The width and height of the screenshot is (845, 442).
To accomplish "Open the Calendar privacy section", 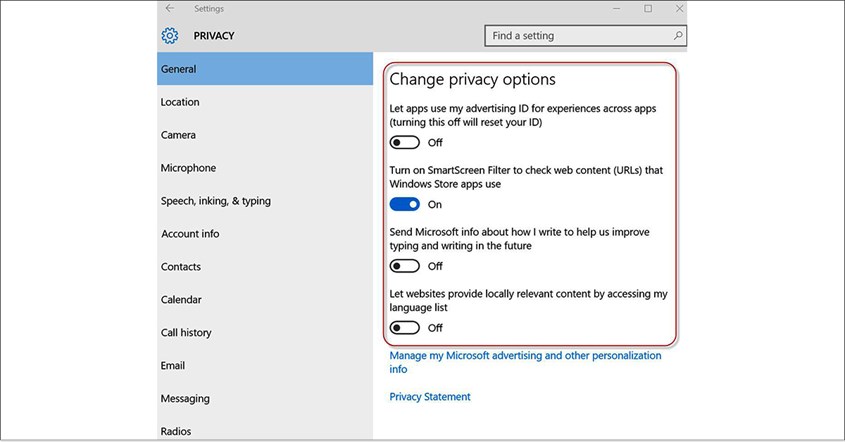I will pos(181,300).
